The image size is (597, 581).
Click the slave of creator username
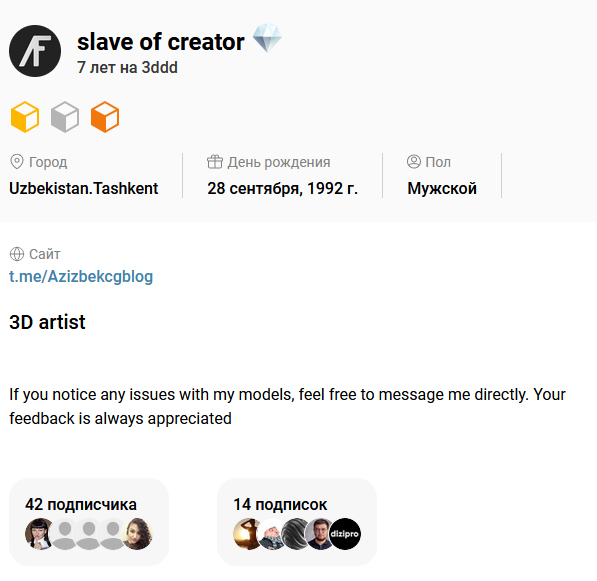[161, 42]
